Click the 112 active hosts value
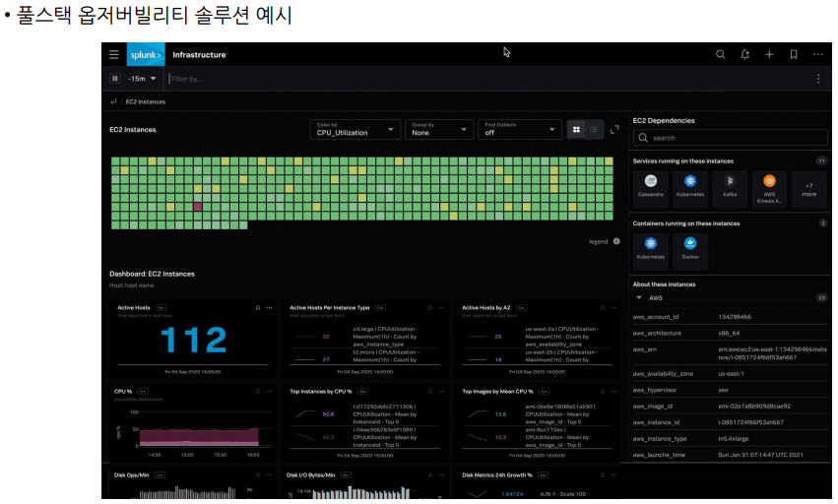Image resolution: width=838 pixels, height=504 pixels. [193, 340]
